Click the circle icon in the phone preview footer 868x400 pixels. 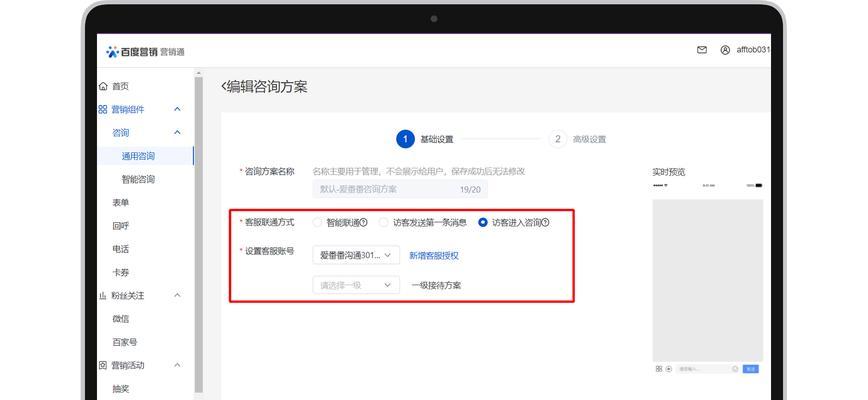(669, 368)
